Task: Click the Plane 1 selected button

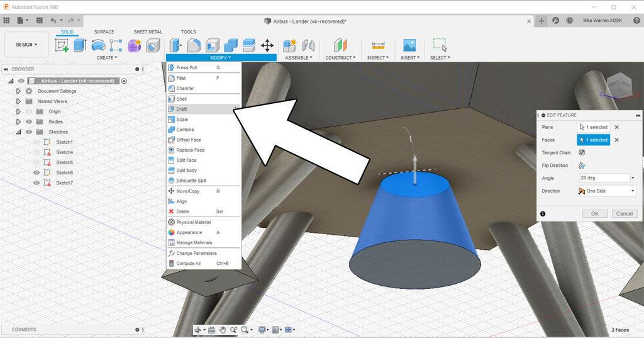Action: coord(594,127)
